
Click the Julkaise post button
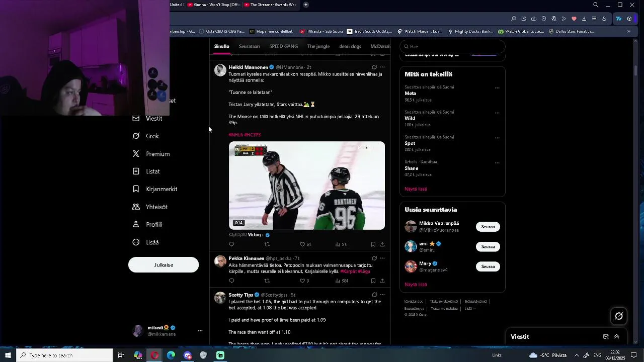pos(164,265)
